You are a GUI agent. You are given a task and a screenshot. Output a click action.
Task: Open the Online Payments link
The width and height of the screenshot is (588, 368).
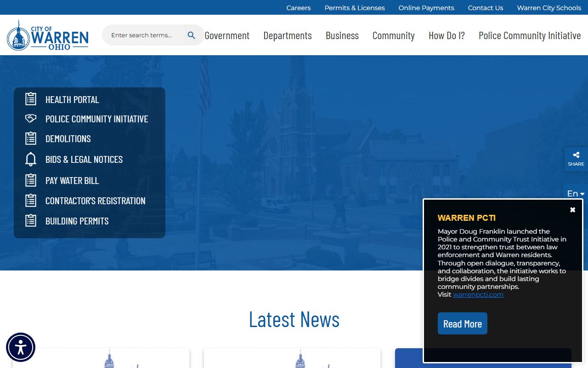click(426, 8)
